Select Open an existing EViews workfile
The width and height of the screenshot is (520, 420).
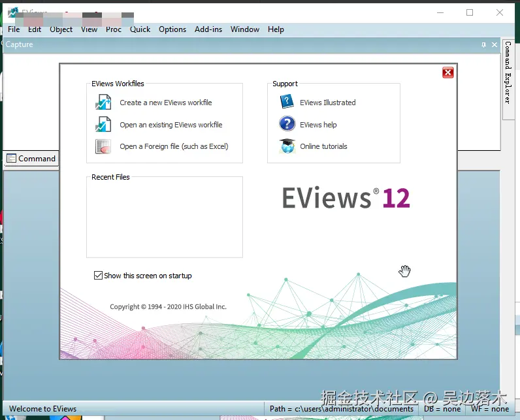[x=171, y=125]
